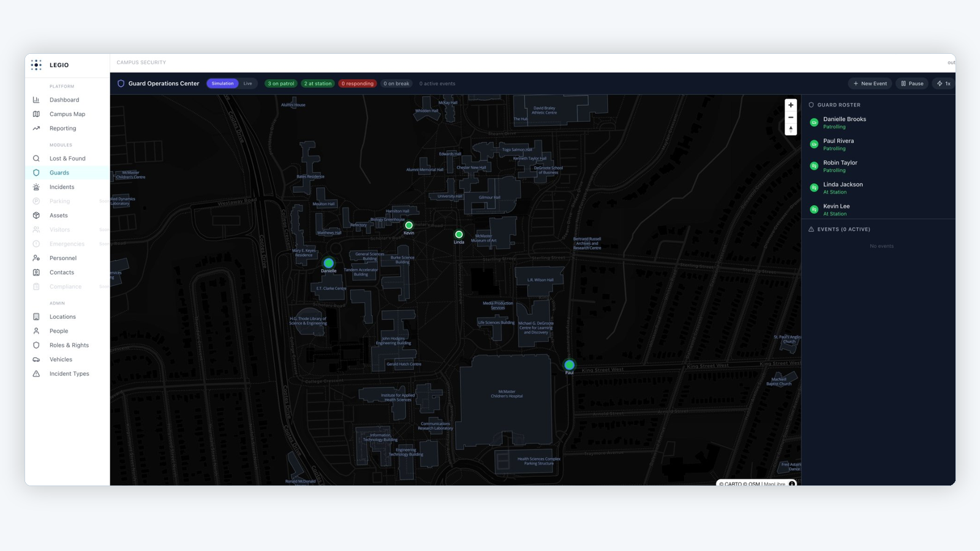The image size is (980, 551).
Task: Click the 0 on break badge
Action: tap(396, 84)
